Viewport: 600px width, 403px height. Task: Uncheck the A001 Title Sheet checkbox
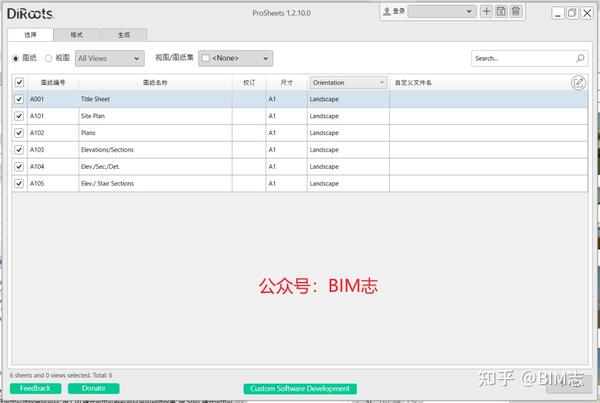19,99
